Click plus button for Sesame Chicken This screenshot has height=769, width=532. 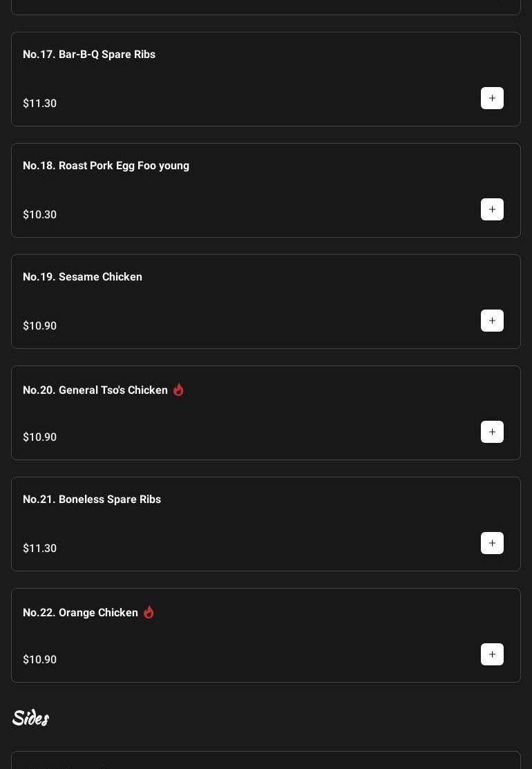click(492, 321)
